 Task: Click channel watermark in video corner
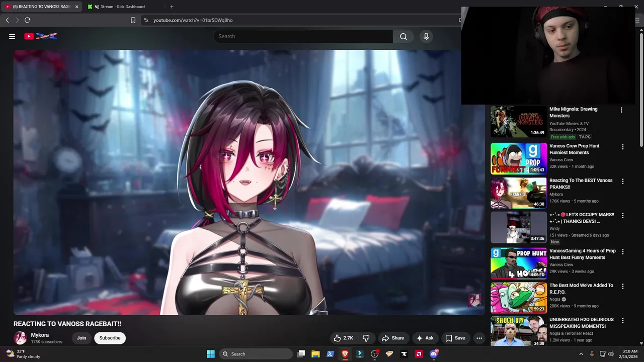coord(474,300)
